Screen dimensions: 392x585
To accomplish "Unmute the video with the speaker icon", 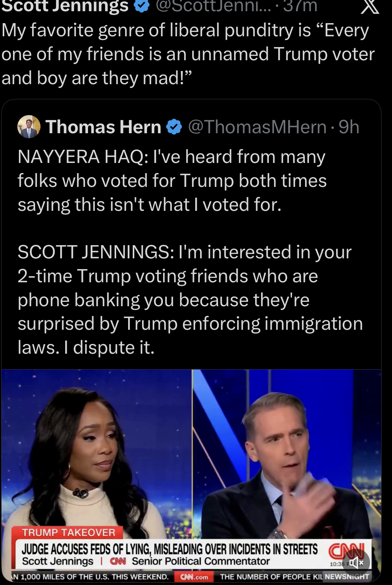I will click(x=357, y=563).
